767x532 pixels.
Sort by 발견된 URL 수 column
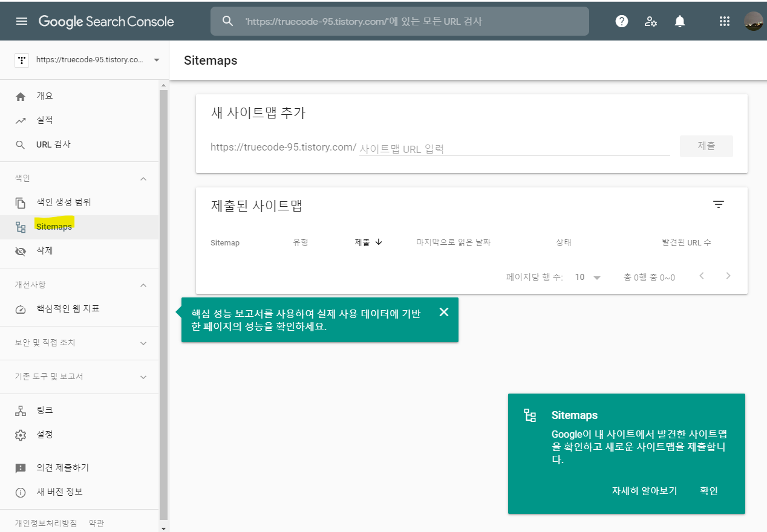687,242
